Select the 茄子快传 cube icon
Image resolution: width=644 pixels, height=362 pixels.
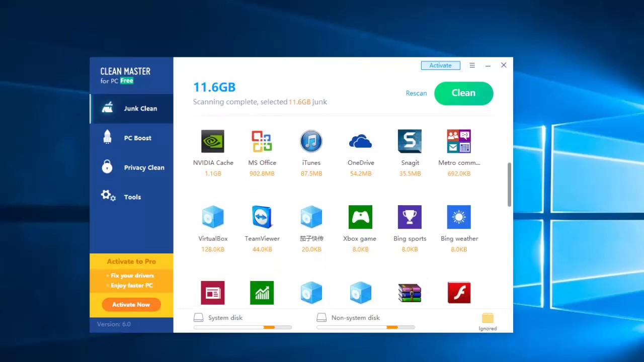[311, 217]
